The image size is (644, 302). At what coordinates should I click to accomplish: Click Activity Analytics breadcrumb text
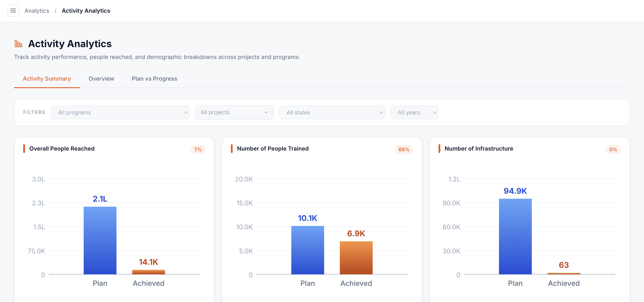[86, 11]
